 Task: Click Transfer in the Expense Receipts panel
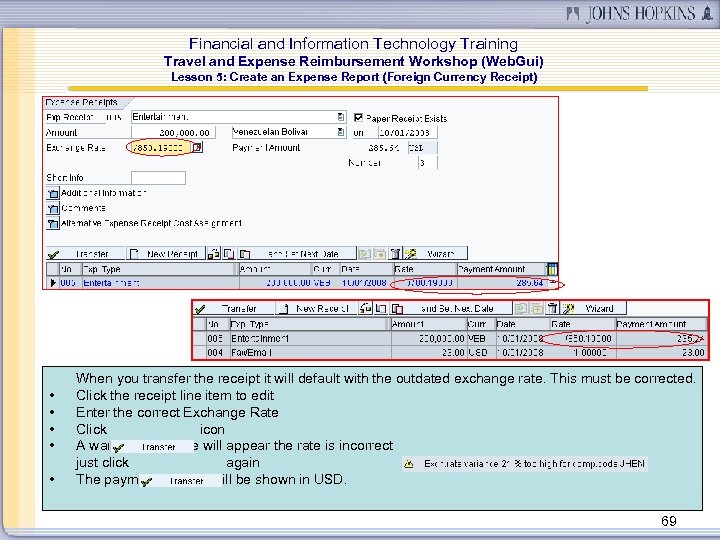pos(85,253)
